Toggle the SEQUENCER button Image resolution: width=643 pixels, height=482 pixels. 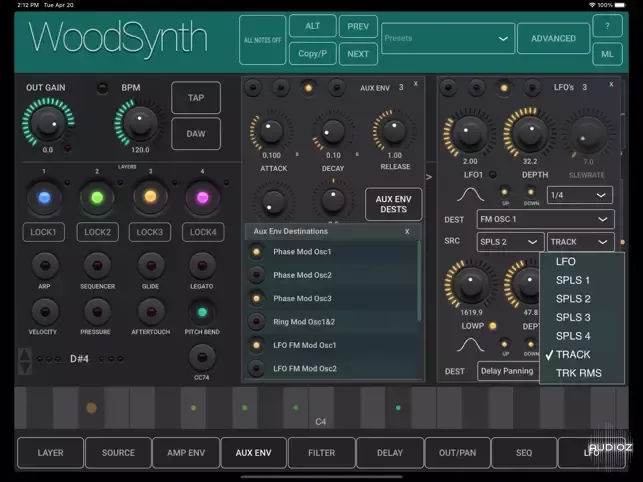click(x=97, y=266)
